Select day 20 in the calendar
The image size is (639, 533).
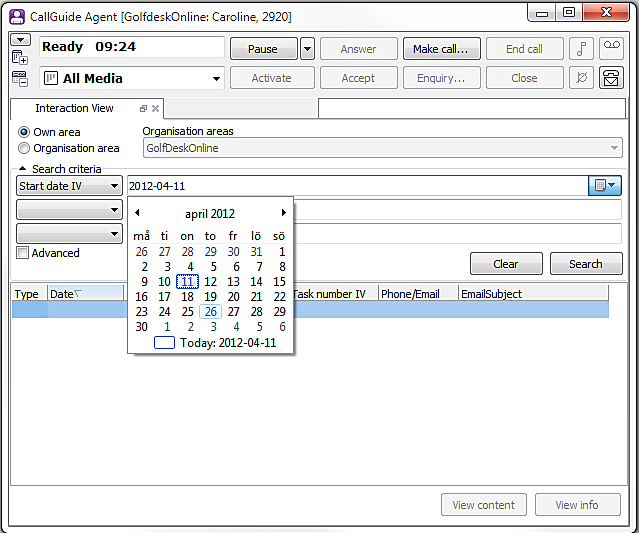click(x=234, y=297)
